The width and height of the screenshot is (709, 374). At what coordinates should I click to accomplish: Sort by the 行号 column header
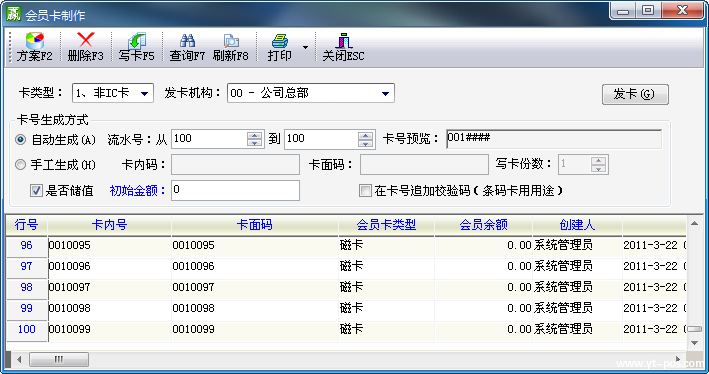pyautogui.click(x=26, y=225)
